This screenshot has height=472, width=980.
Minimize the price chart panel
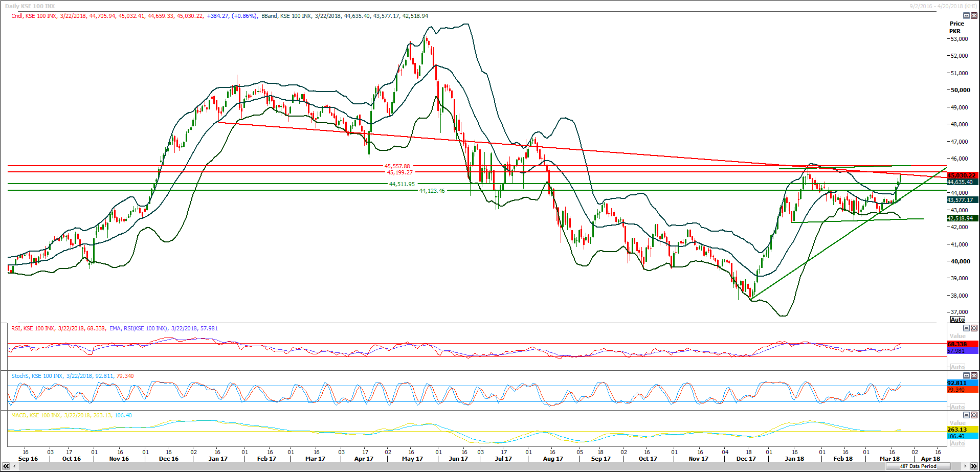click(x=966, y=16)
